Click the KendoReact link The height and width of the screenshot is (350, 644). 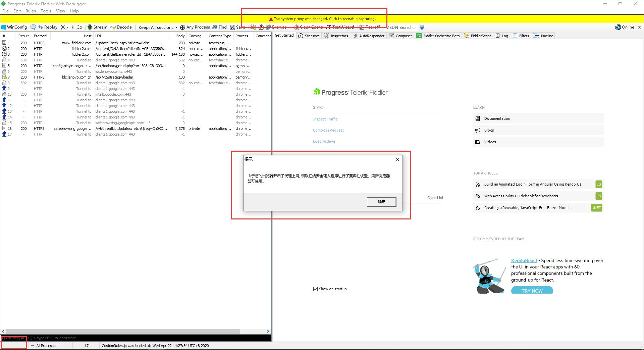coord(524,260)
